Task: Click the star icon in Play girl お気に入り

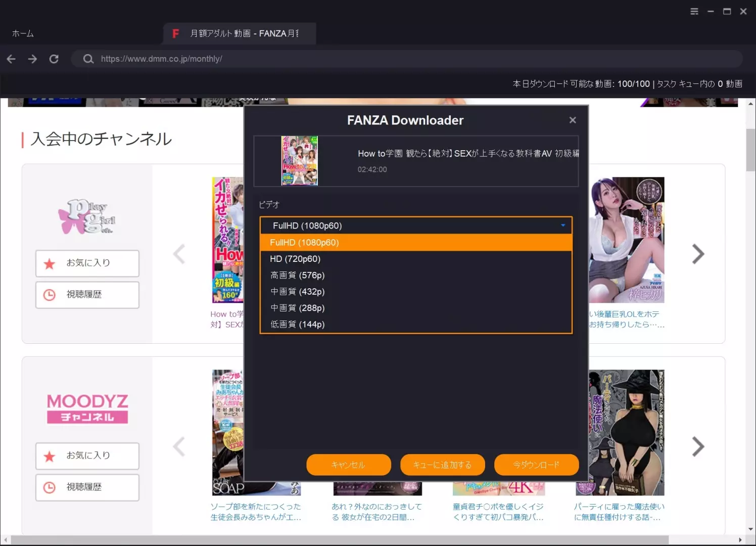Action: (50, 263)
